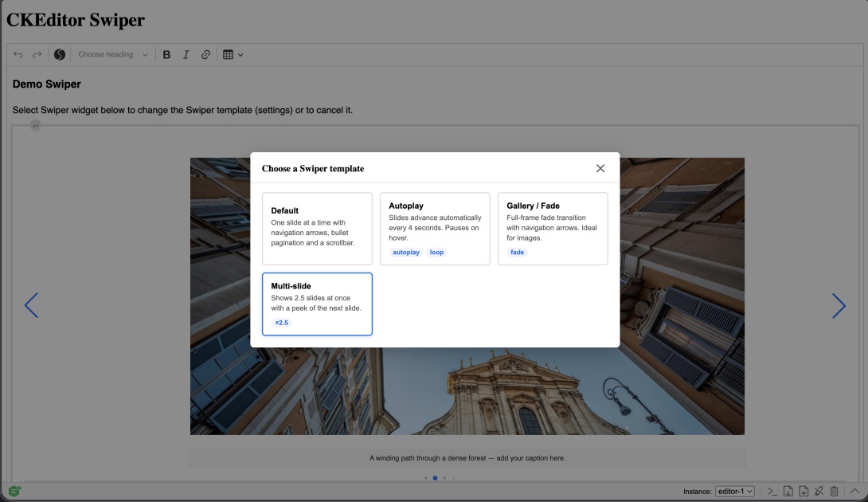Click the inspector console icon
Screen dimensions: 868x502
click(x=772, y=492)
